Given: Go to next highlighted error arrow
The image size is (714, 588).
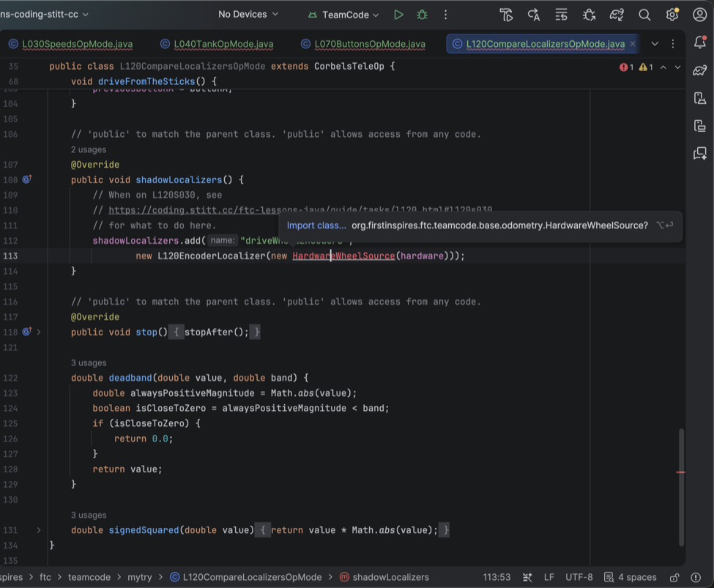Looking at the screenshot, I should click(x=677, y=67).
